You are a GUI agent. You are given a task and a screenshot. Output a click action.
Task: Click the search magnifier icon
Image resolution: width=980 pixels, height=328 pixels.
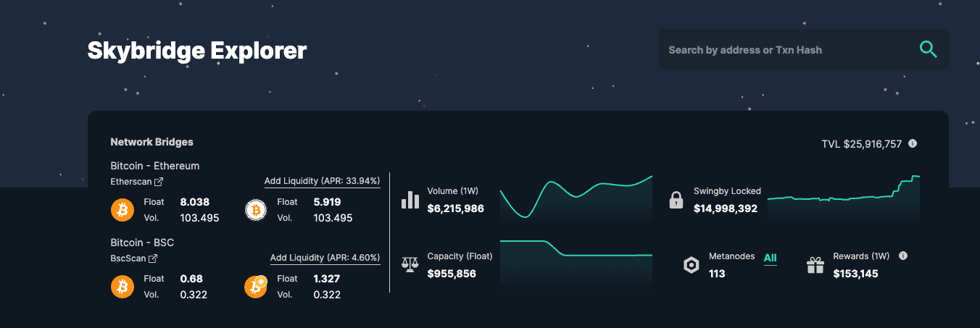coord(928,49)
